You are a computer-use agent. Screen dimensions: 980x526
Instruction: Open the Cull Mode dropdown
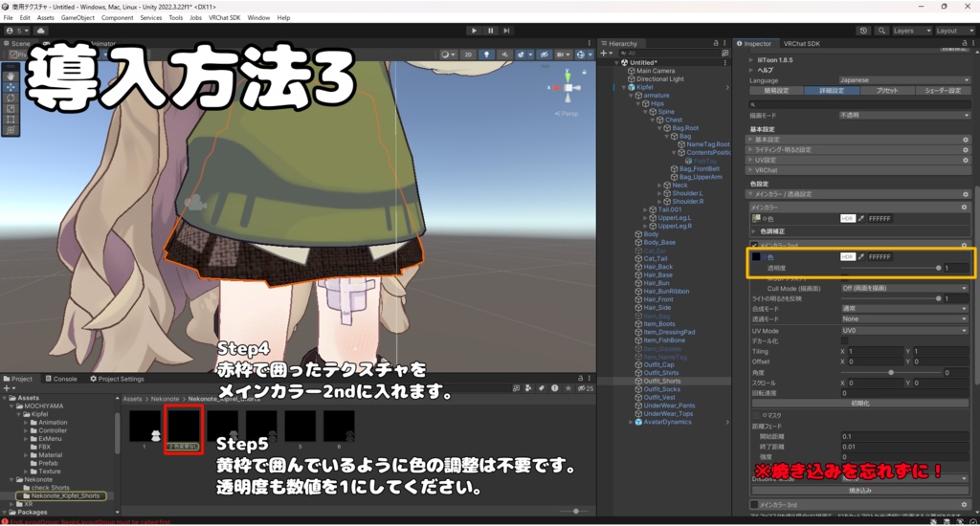coord(904,289)
